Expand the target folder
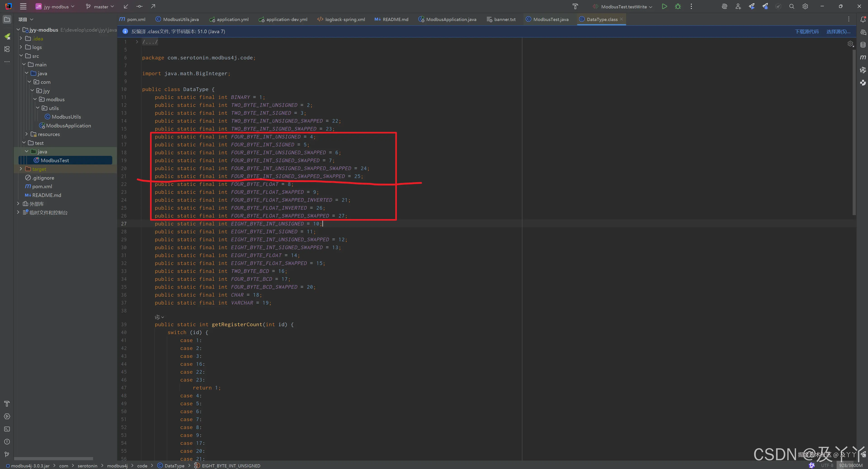 click(x=21, y=169)
